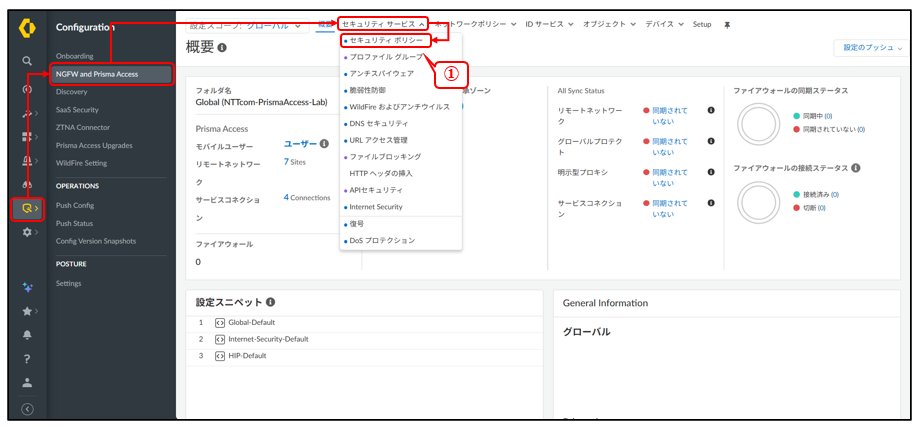
Task: Click info icon on サービスコネクション sync row
Action: [x=711, y=203]
